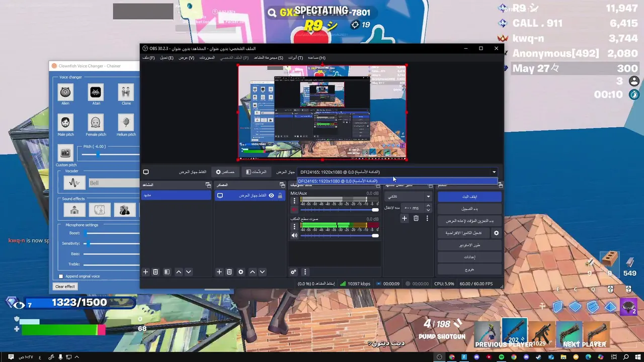Expand the display device combo box
Screen dimensions: 644x362
click(397, 172)
